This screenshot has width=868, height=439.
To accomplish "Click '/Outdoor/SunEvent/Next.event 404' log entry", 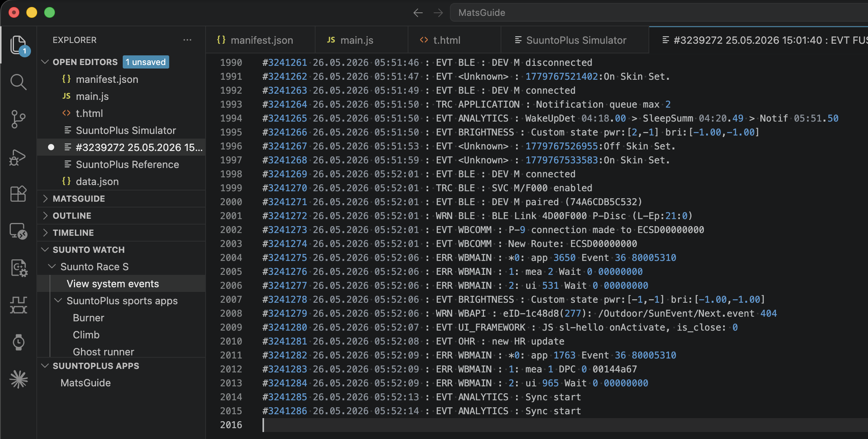I will click(688, 313).
